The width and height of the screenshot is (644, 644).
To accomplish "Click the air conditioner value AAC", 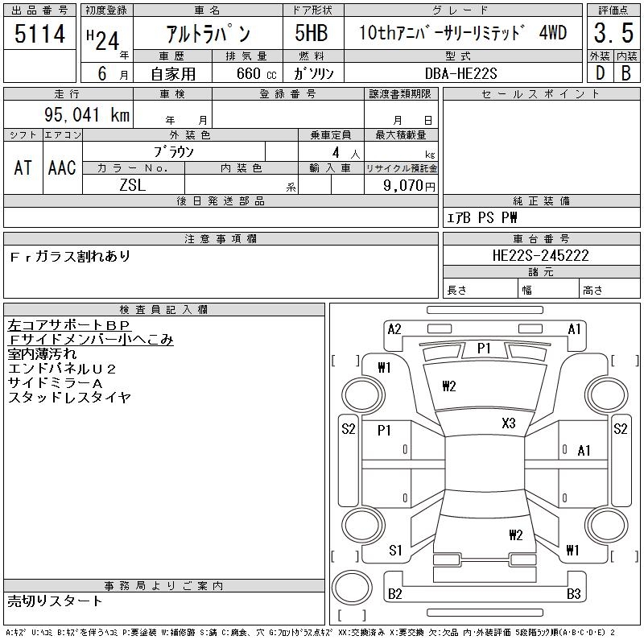I will pos(62,167).
